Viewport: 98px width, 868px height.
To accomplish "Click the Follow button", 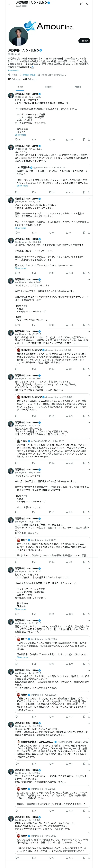I will click(x=84, y=41).
